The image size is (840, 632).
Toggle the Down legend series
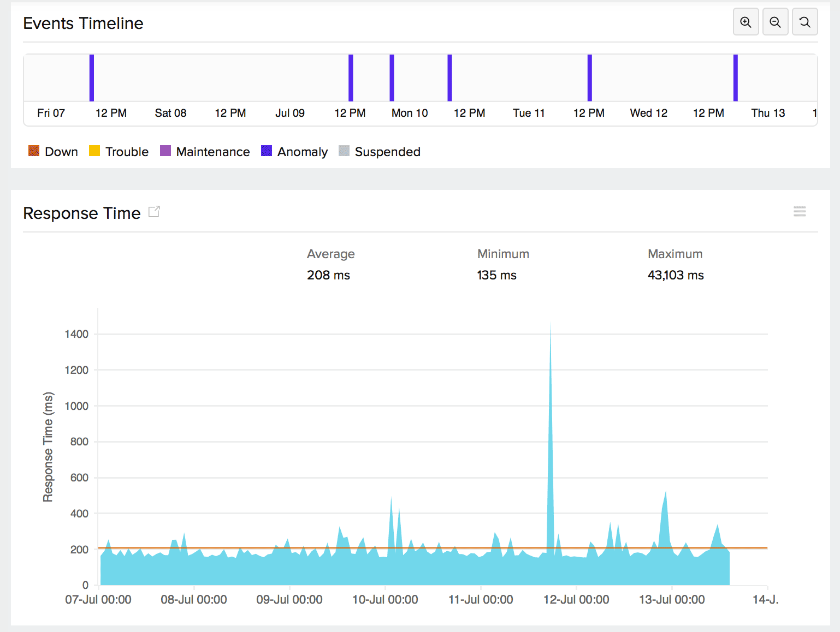pyautogui.click(x=61, y=151)
